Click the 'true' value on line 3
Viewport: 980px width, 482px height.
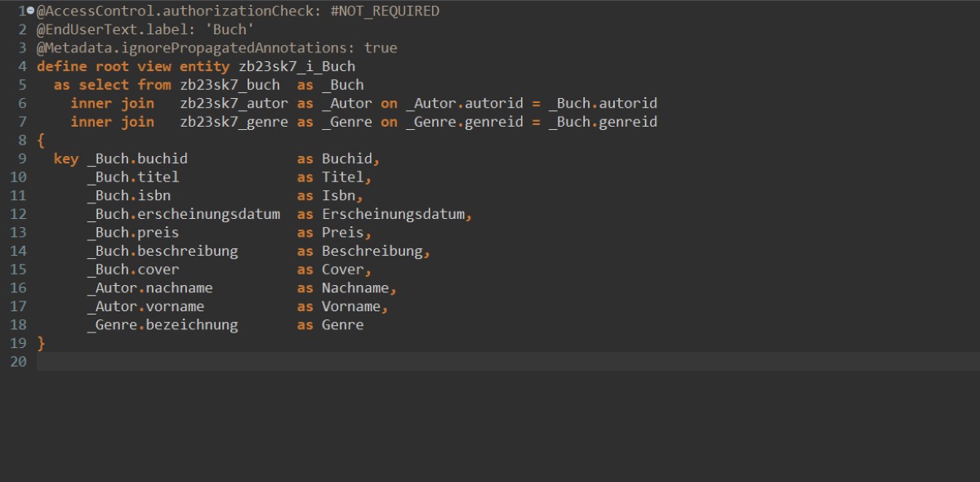381,48
